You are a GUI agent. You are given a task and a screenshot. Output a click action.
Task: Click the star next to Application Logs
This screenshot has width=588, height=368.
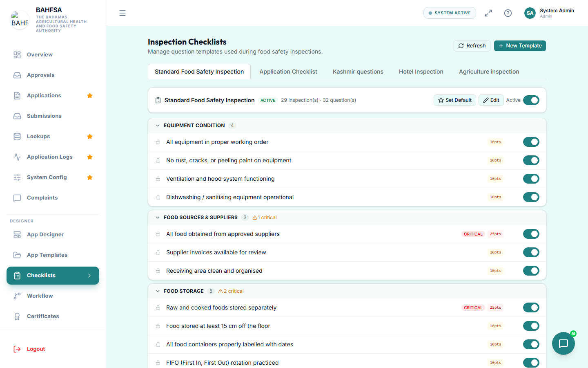point(90,157)
